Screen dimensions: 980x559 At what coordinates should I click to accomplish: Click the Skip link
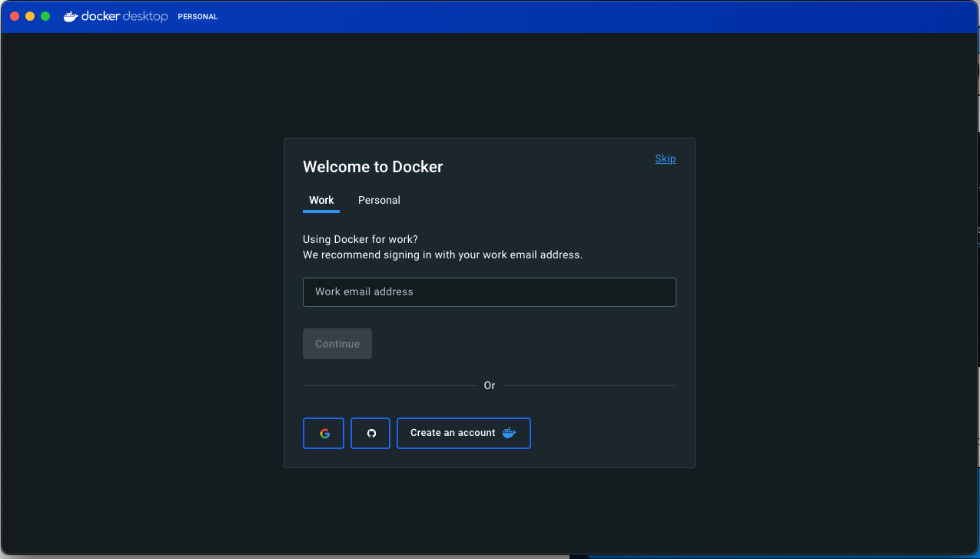(666, 158)
